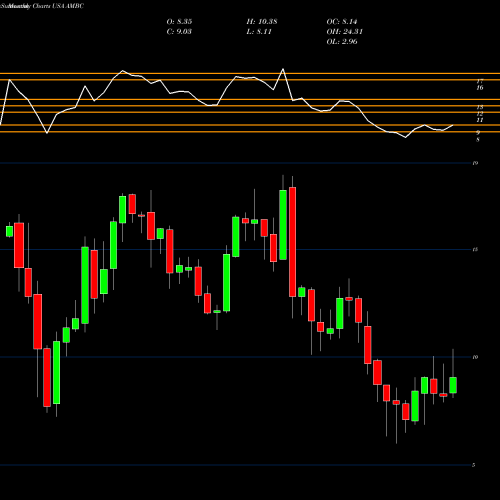
Task: Click the 19 label on candlestick axis
Action: tap(475, 163)
